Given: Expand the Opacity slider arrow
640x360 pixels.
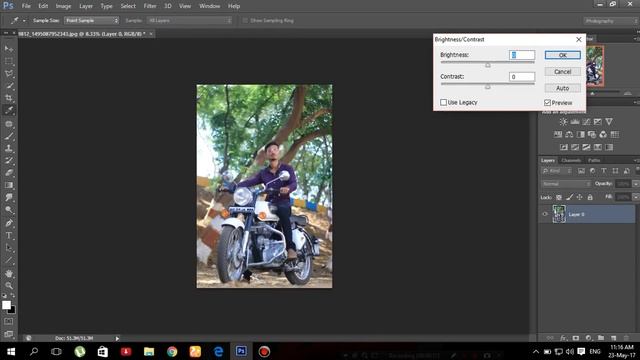Looking at the screenshot, I should point(636,184).
